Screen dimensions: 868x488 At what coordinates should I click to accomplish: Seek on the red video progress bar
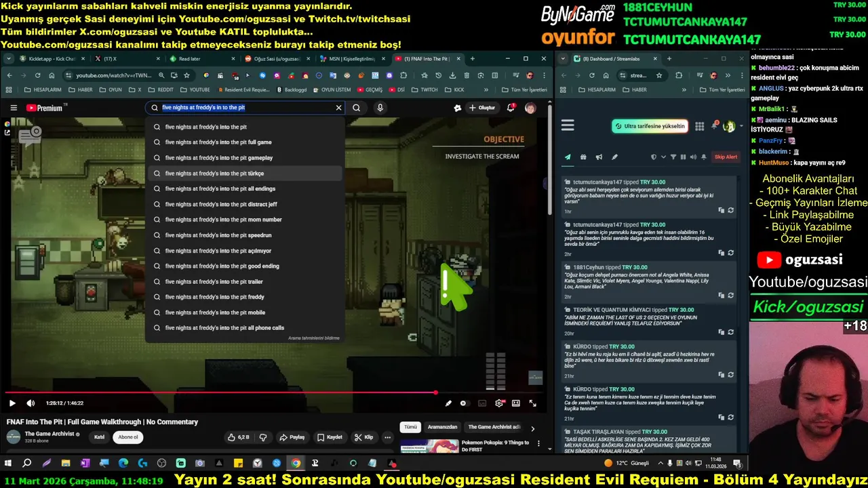point(274,392)
